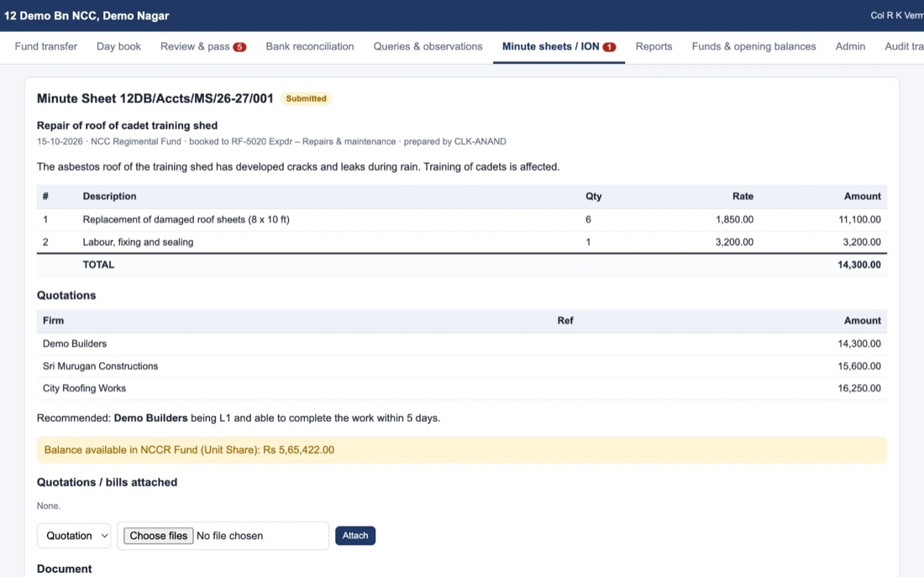The image size is (924, 577).
Task: Click the amount 11,100.00
Action: click(859, 219)
